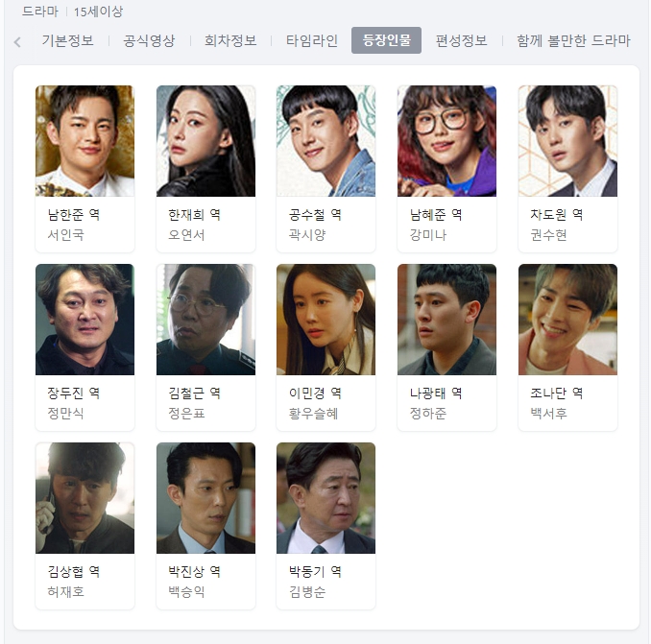Go to the 편성정보 tab

pyautogui.click(x=461, y=40)
